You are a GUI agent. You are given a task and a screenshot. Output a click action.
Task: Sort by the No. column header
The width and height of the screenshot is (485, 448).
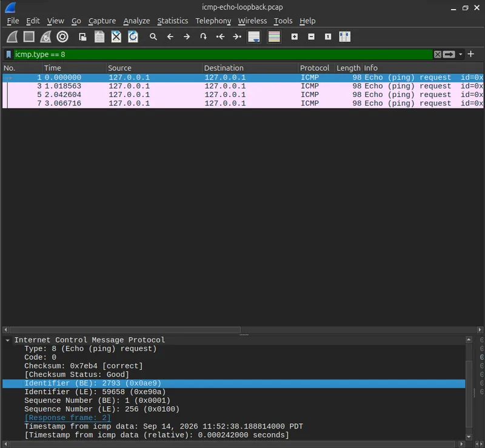(x=22, y=68)
